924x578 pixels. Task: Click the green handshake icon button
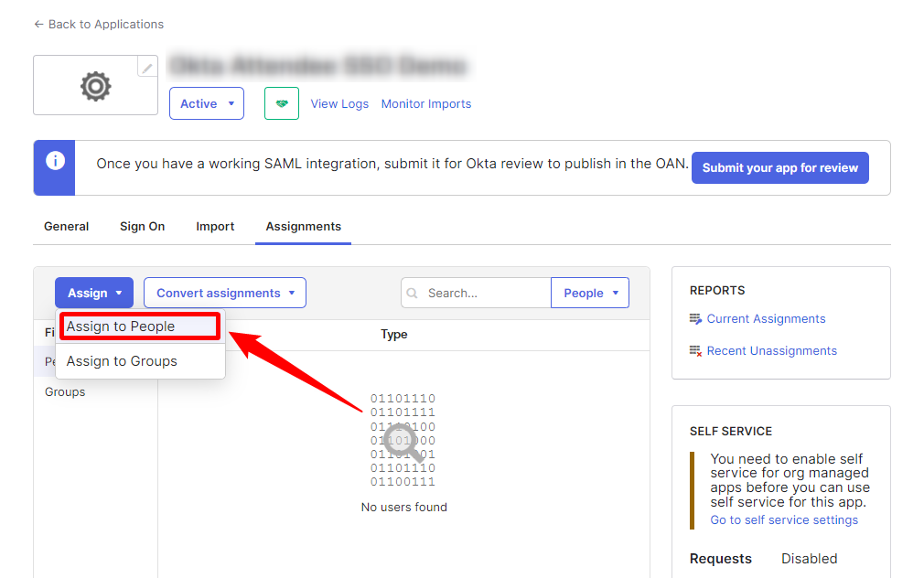click(x=282, y=103)
